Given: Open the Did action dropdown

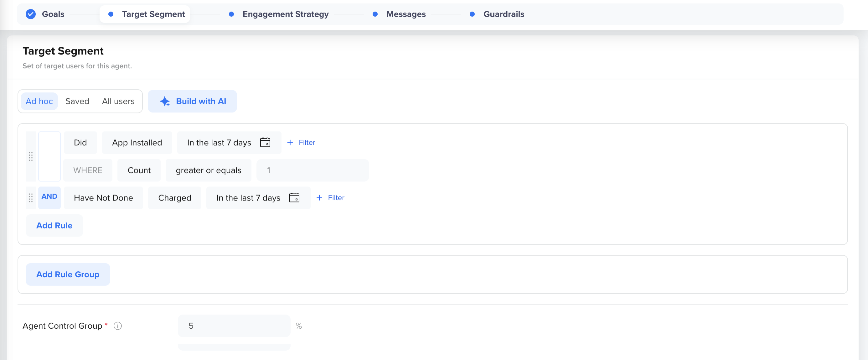Looking at the screenshot, I should tap(80, 143).
